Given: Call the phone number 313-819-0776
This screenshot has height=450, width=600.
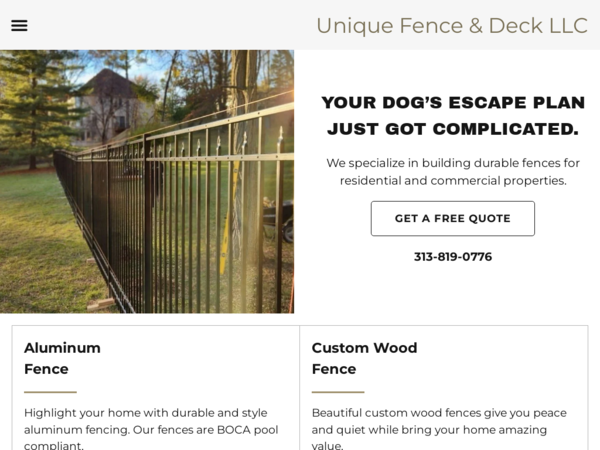Looking at the screenshot, I should click(453, 257).
